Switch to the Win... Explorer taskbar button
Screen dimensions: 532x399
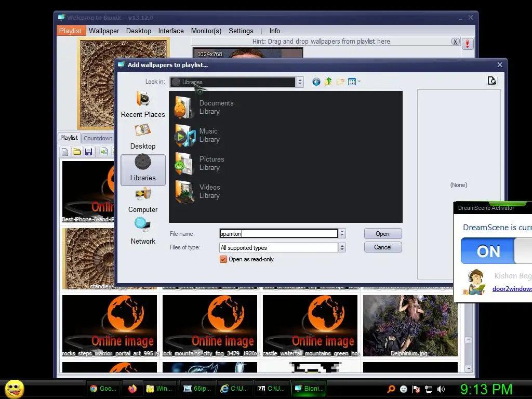tap(159, 389)
